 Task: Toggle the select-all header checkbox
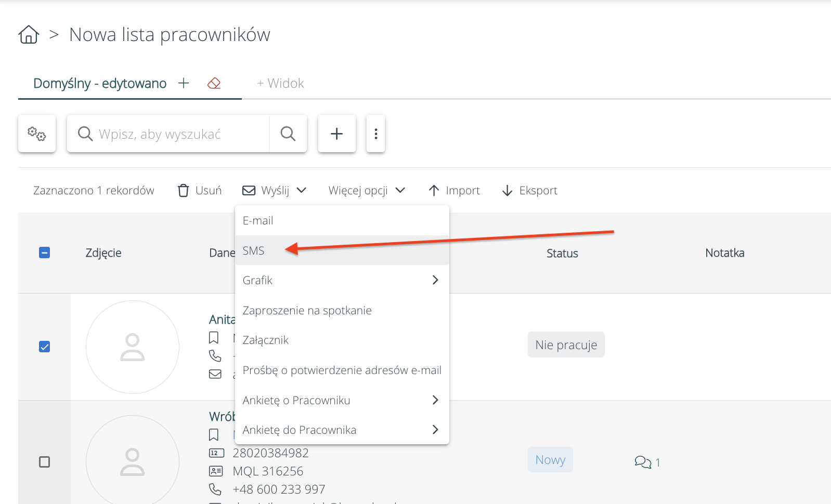[45, 253]
